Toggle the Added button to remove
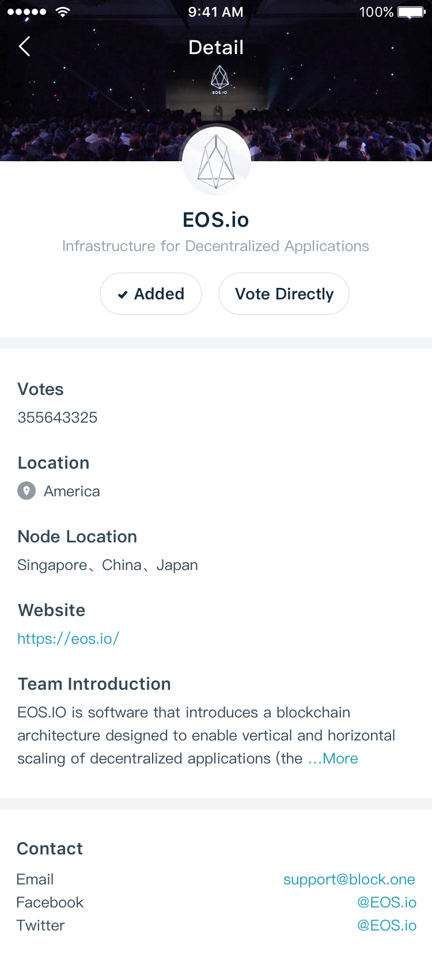Image resolution: width=432 pixels, height=980 pixels. [x=151, y=294]
